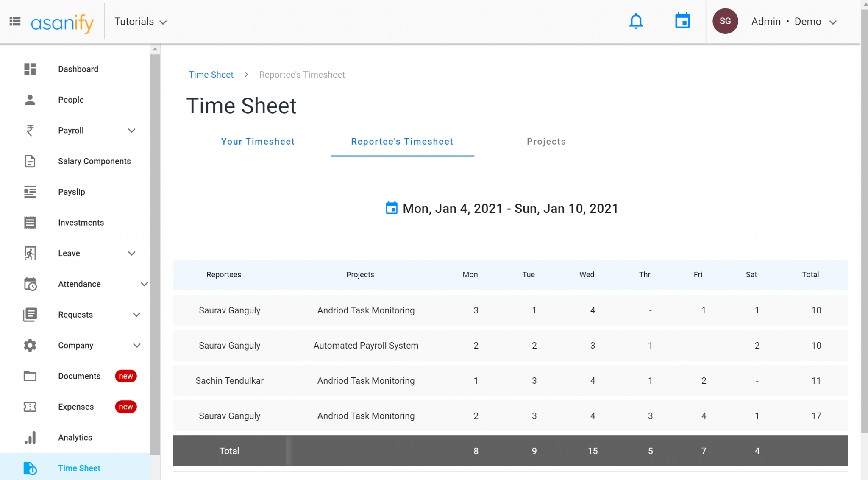Click the Payroll rupee icon

(30, 130)
